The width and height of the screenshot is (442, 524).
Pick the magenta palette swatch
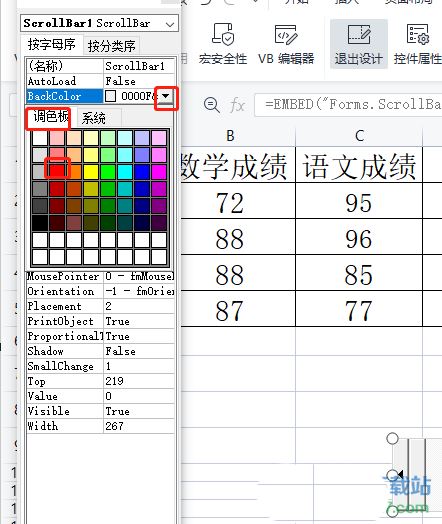159,172
